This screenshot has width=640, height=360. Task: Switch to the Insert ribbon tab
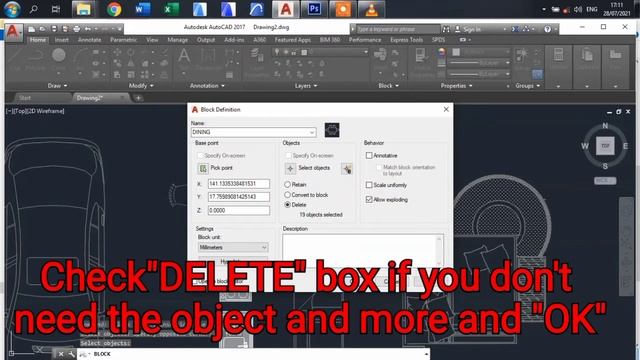point(62,40)
